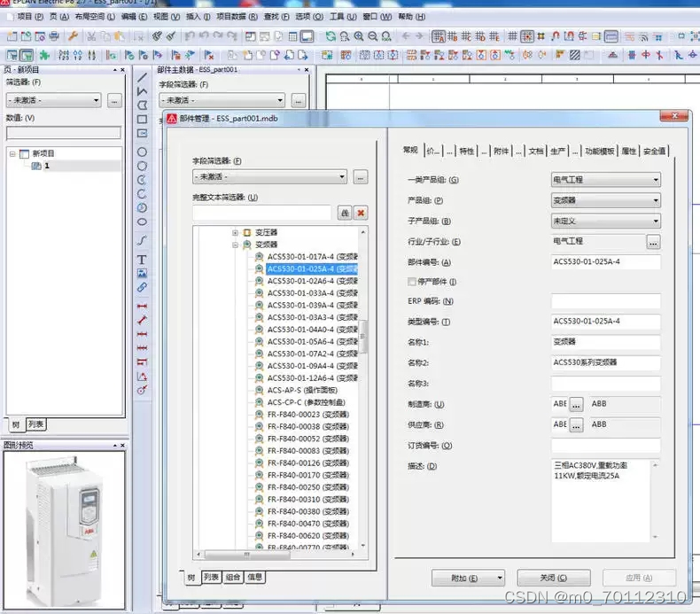700x614 pixels.
Task: Switch to the 列表 tab in parts dialog
Action: (211, 577)
